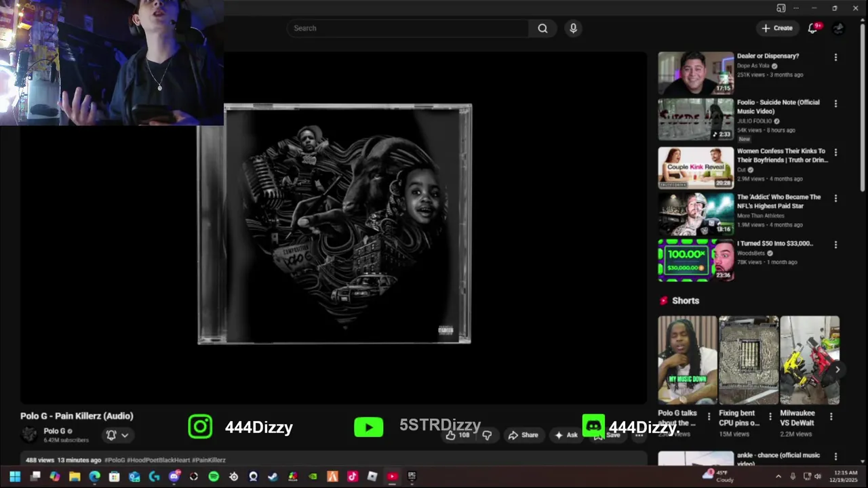Open the Fixing bent CPU pins short
Image resolution: width=868 pixels, height=488 pixels.
749,360
